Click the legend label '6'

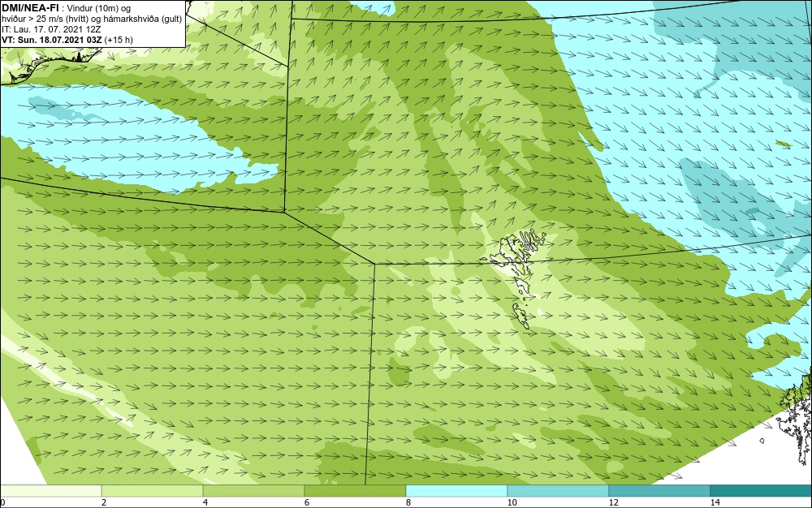point(307,502)
